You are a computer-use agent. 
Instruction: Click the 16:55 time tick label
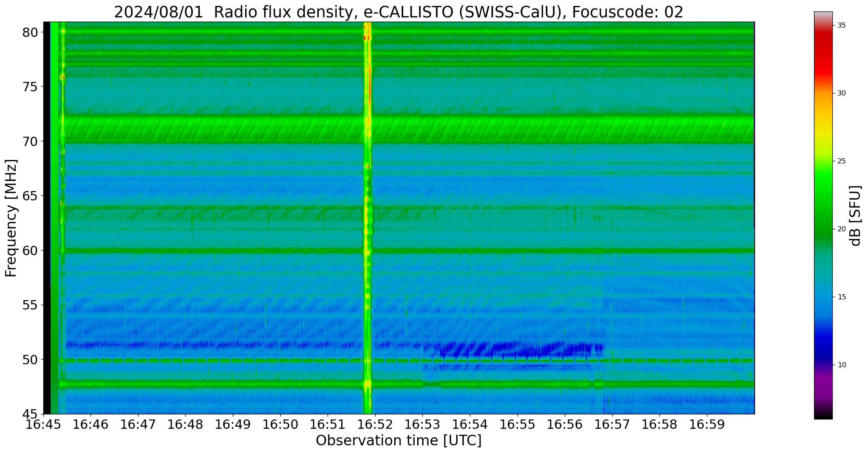tap(517, 425)
